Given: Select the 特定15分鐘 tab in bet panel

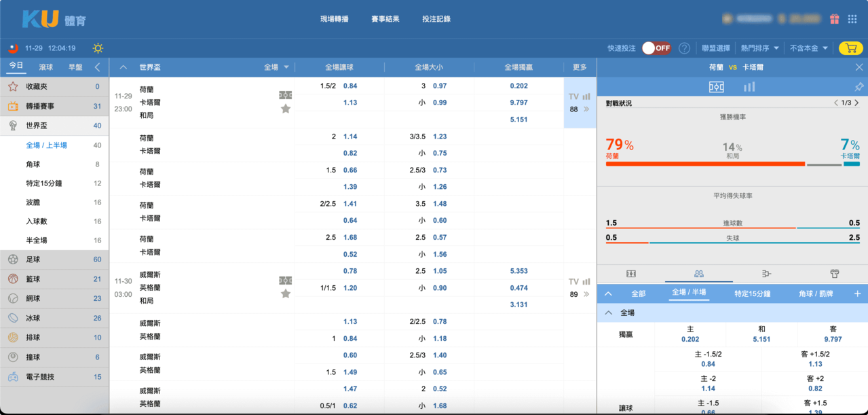Looking at the screenshot, I should pyautogui.click(x=752, y=293).
